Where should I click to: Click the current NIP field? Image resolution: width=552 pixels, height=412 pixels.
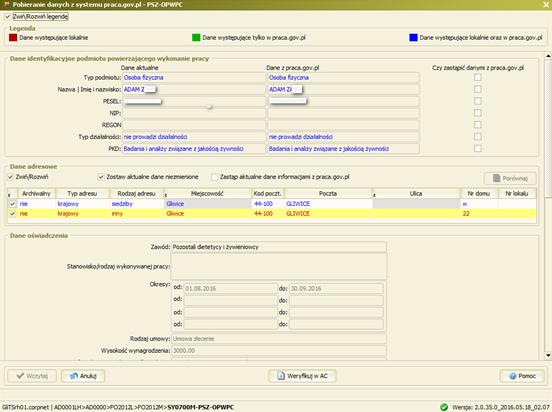point(194,113)
